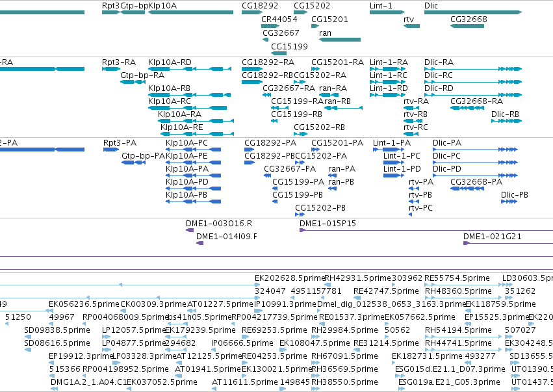Select transcript Klp10A-RB
Screen dimensions: 553x392
pyautogui.click(x=189, y=95)
